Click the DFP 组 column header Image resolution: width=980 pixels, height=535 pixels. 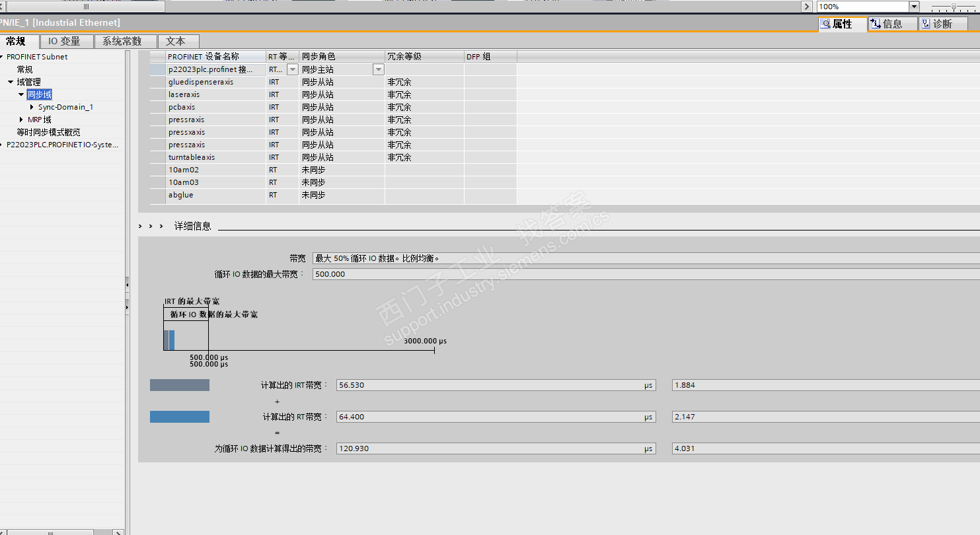point(490,57)
